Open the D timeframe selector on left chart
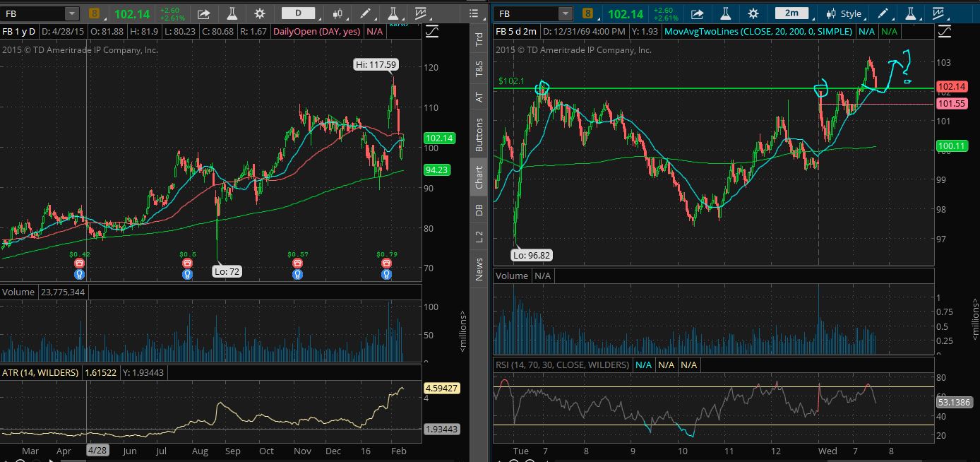The width and height of the screenshot is (980, 462). click(x=298, y=13)
